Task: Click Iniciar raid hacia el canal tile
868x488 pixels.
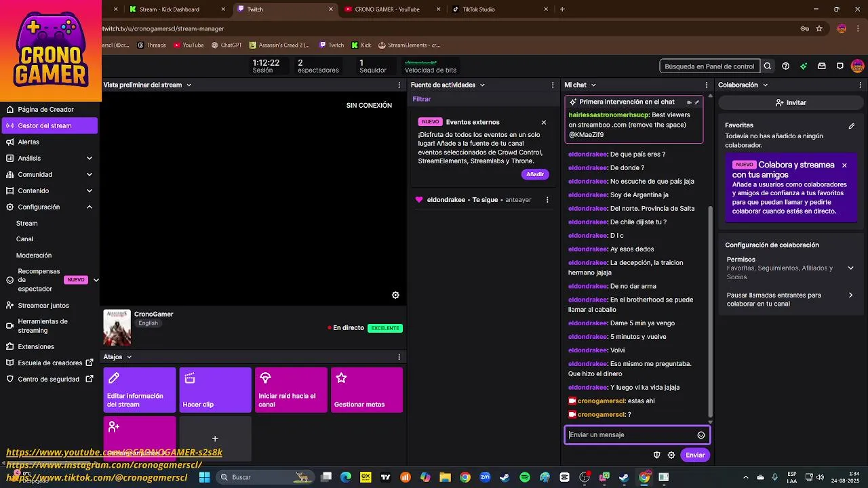Action: pos(291,390)
